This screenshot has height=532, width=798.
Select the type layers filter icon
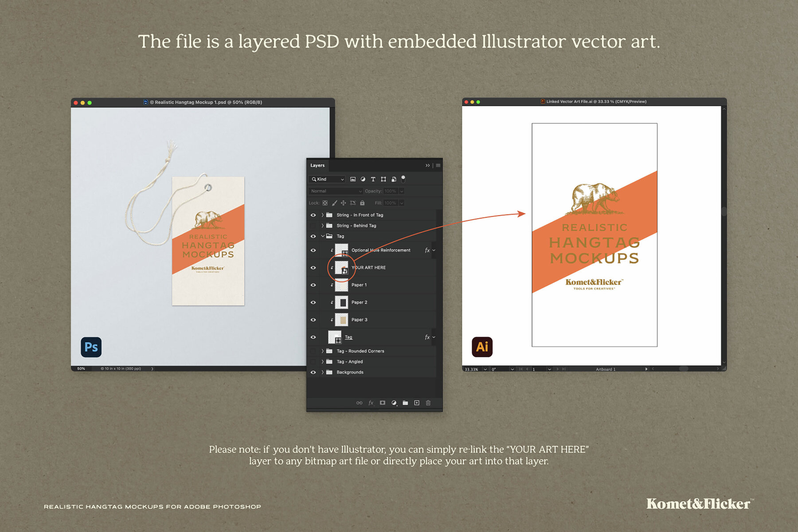pos(373,180)
